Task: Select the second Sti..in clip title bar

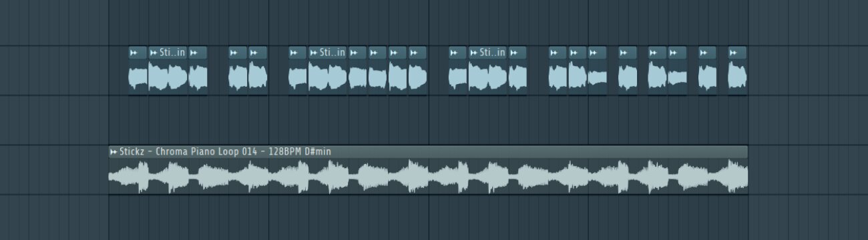Action: [328, 53]
